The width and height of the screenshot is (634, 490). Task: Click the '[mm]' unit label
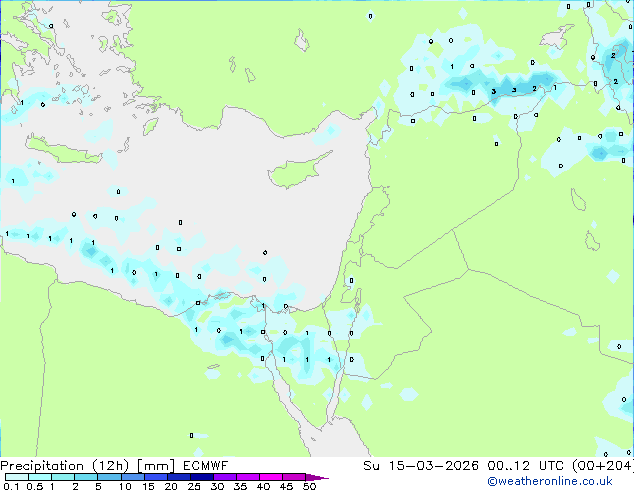(x=156, y=466)
